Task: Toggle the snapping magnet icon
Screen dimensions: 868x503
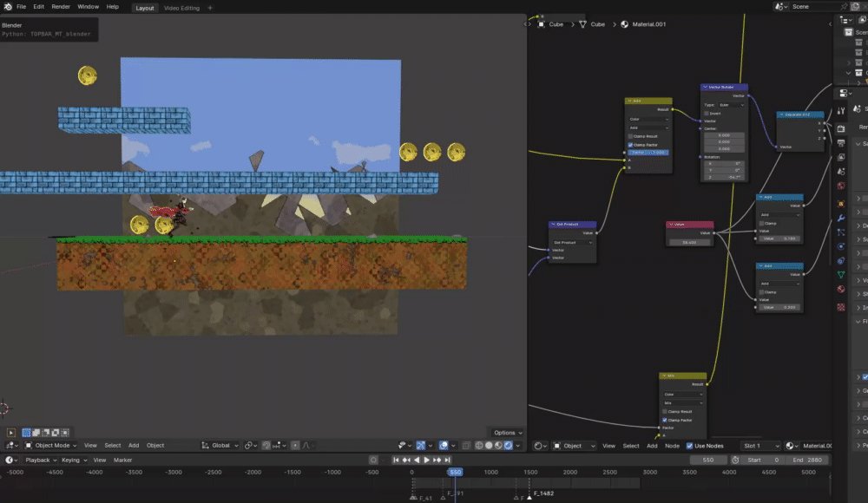Action: (266, 446)
